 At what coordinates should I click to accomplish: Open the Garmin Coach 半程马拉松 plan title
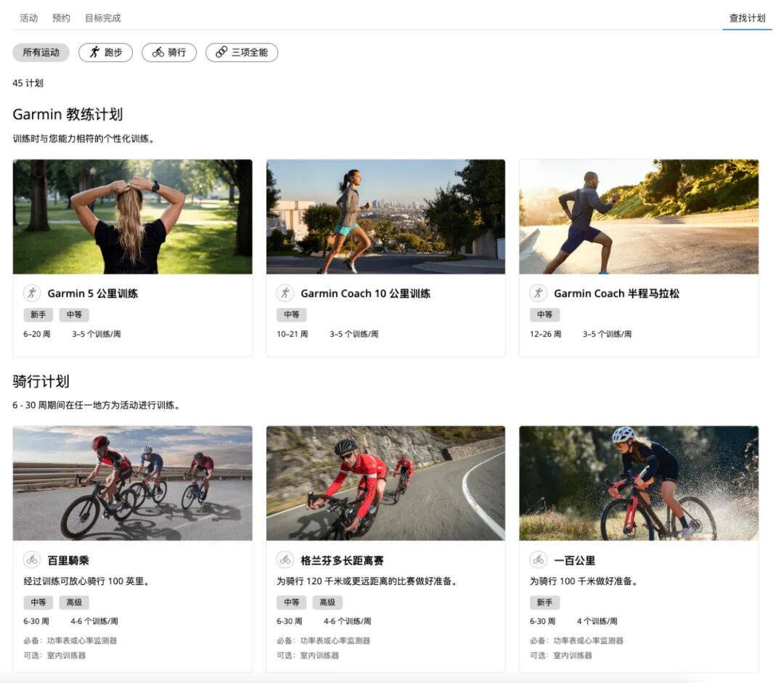click(x=616, y=293)
